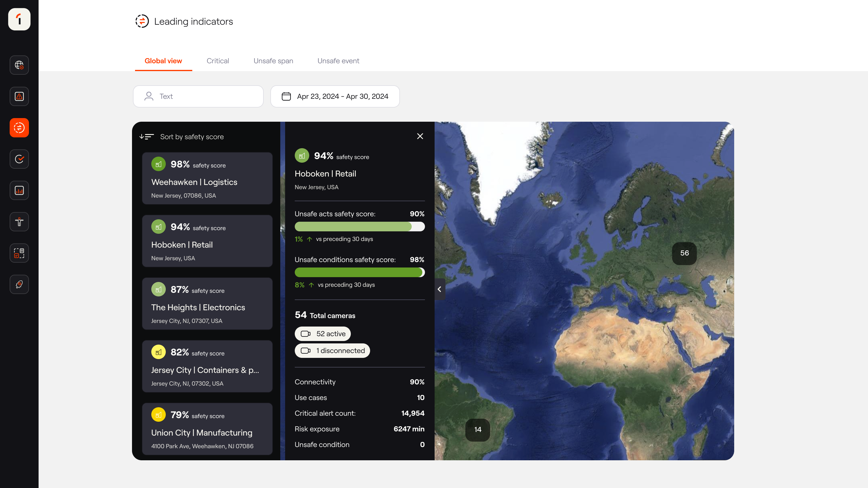868x488 pixels.
Task: Click the Unsafe acts safety score bar
Action: pos(359,227)
